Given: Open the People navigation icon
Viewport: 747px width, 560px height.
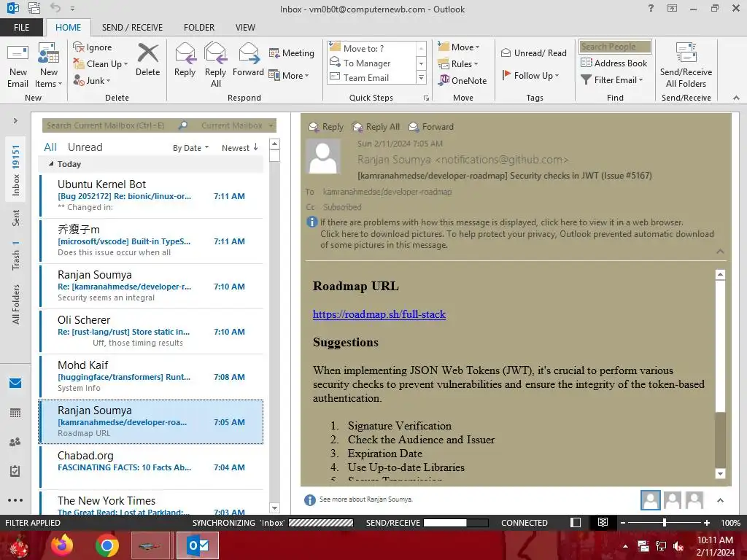Looking at the screenshot, I should pyautogui.click(x=15, y=442).
